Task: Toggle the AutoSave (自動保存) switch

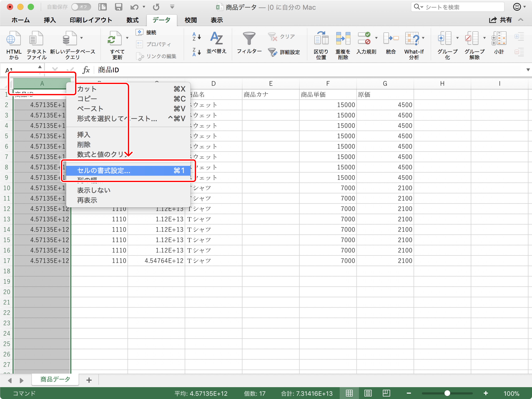Action: point(81,7)
